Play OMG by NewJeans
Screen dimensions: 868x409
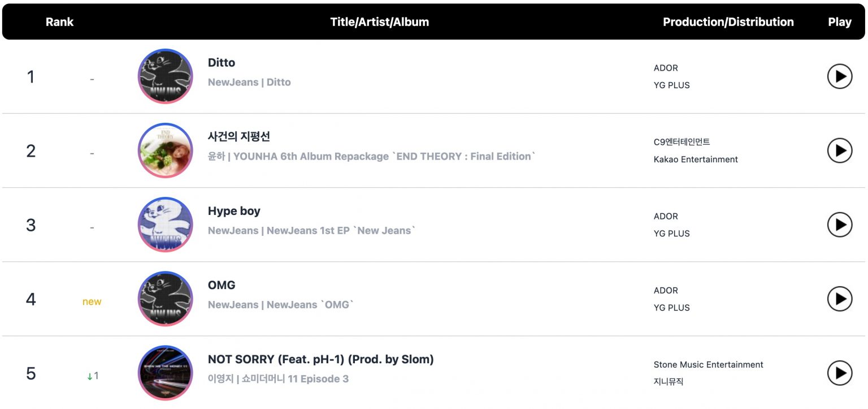click(840, 299)
